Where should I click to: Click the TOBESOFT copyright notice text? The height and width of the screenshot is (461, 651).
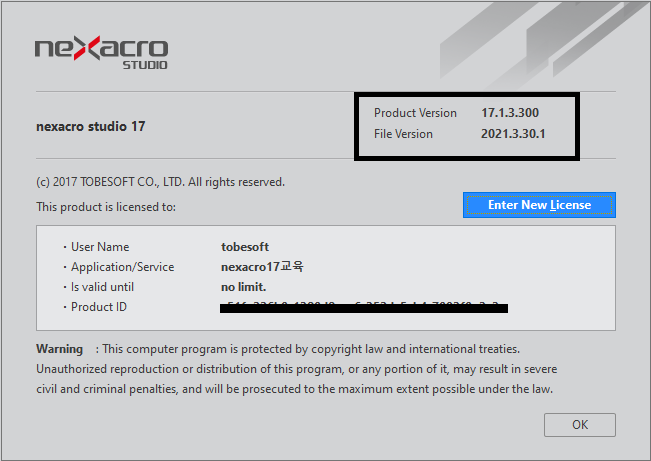point(160,182)
